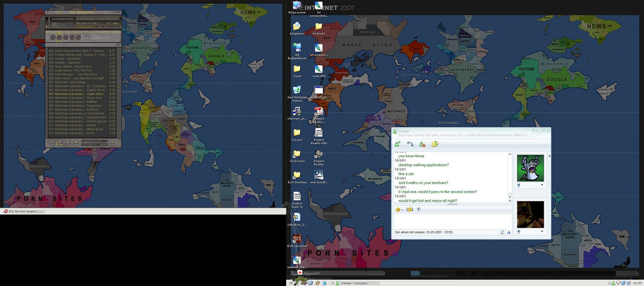Select playlist track 292 Frank Klepacki
644x286 pixels.
point(82,51)
